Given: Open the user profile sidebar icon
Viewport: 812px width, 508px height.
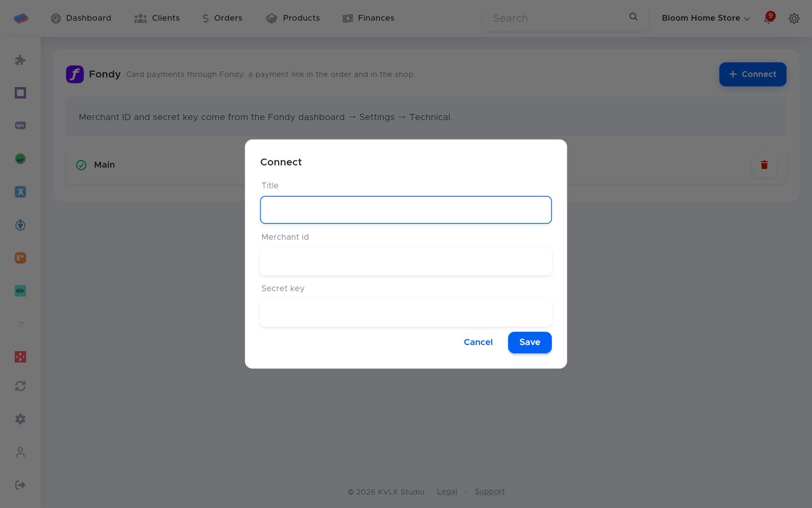Looking at the screenshot, I should (20, 452).
